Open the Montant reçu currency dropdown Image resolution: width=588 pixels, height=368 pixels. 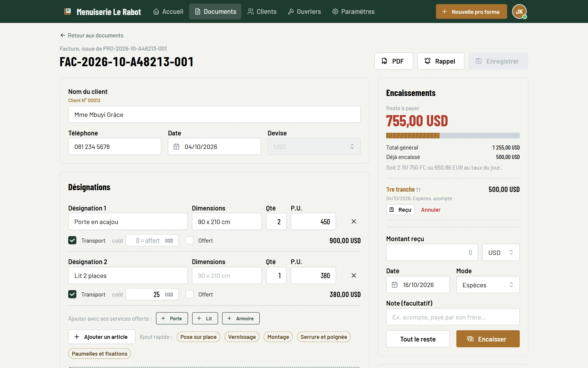tap(501, 252)
